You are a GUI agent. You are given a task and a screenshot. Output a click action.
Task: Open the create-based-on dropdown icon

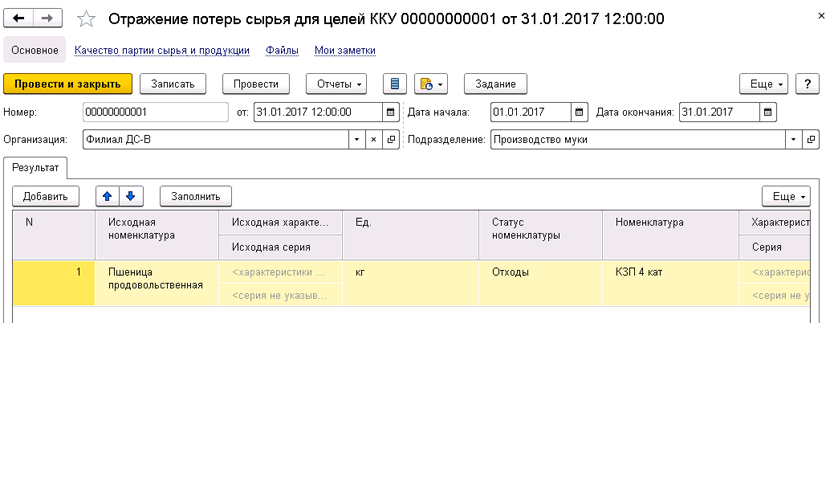click(431, 84)
